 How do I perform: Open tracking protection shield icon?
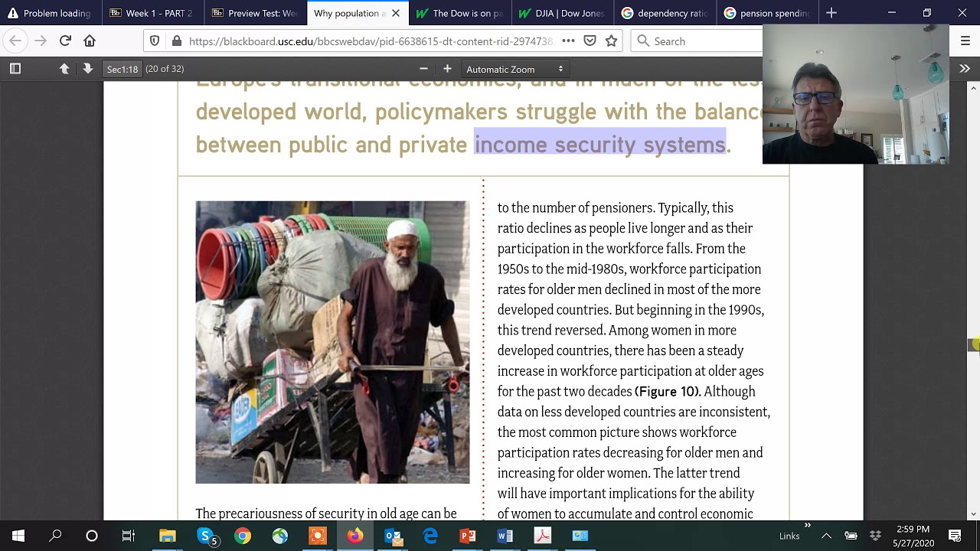click(x=155, y=41)
